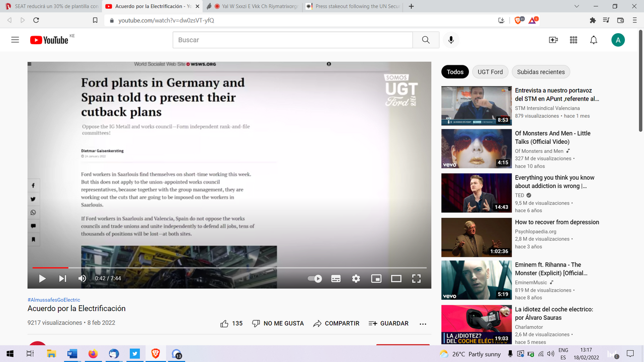
Task: Toggle the autoplay switch
Action: (315, 279)
